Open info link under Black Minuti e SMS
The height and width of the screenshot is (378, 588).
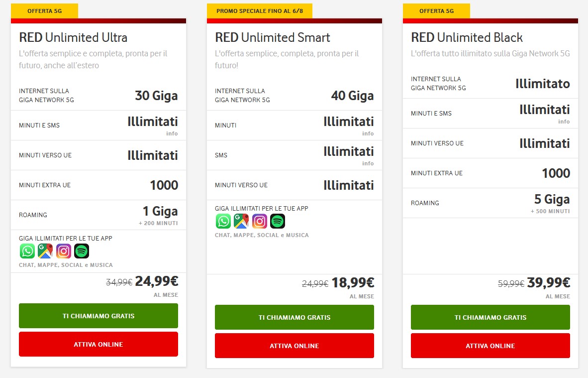tap(564, 122)
